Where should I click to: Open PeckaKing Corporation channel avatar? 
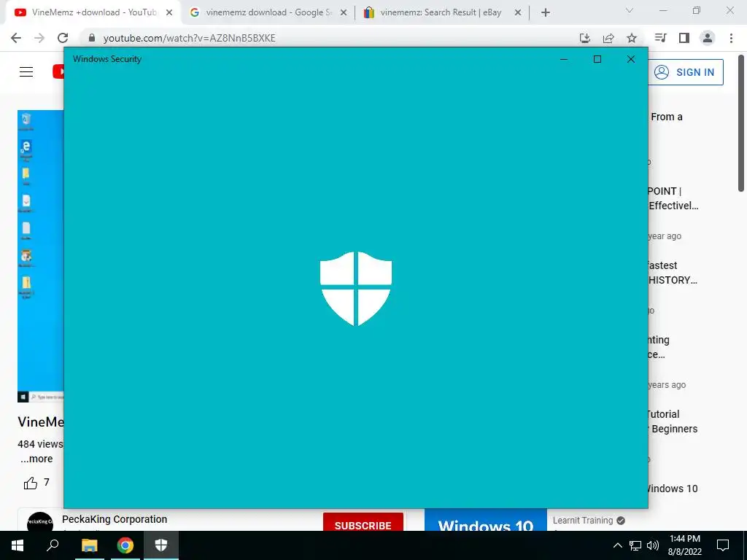[x=40, y=522]
